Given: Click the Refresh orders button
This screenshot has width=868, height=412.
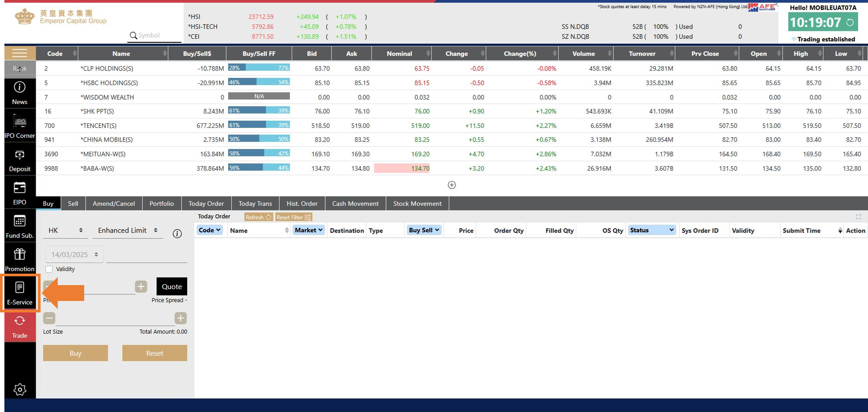Looking at the screenshot, I should tap(259, 217).
